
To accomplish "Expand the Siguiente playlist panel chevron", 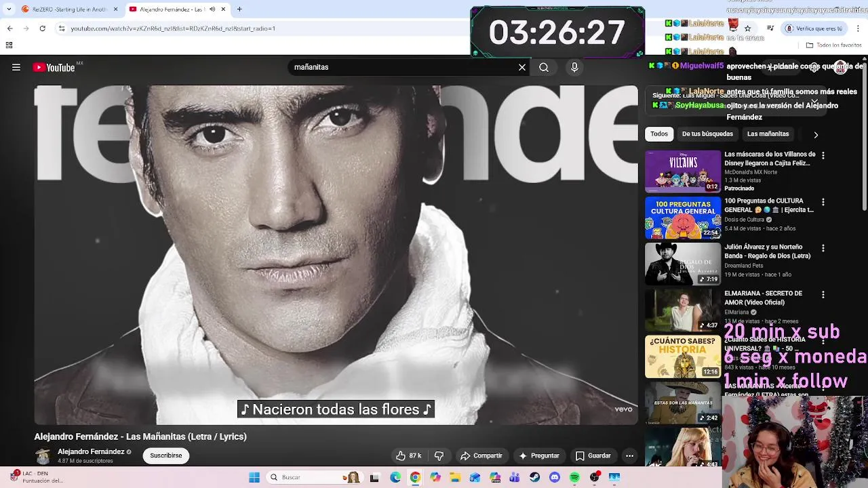I will coord(814,100).
